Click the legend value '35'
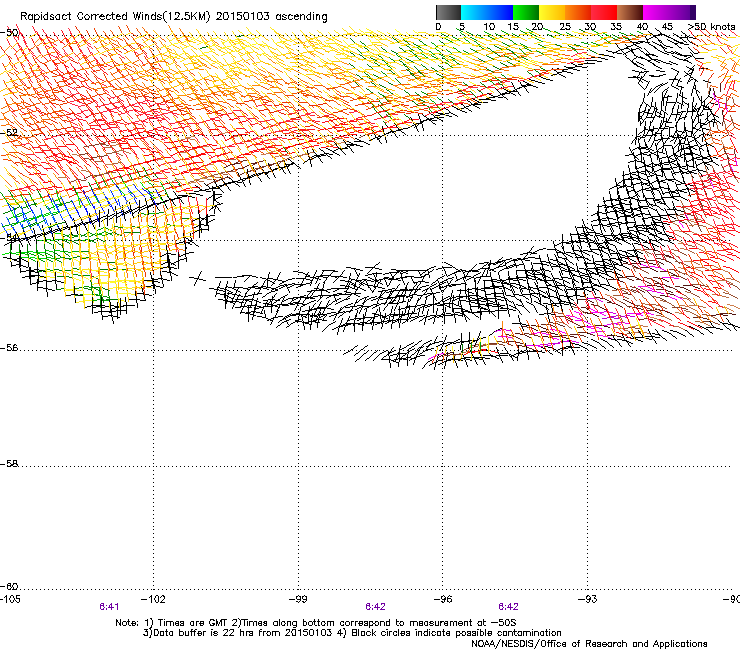This screenshot has width=740, height=650. click(x=616, y=27)
